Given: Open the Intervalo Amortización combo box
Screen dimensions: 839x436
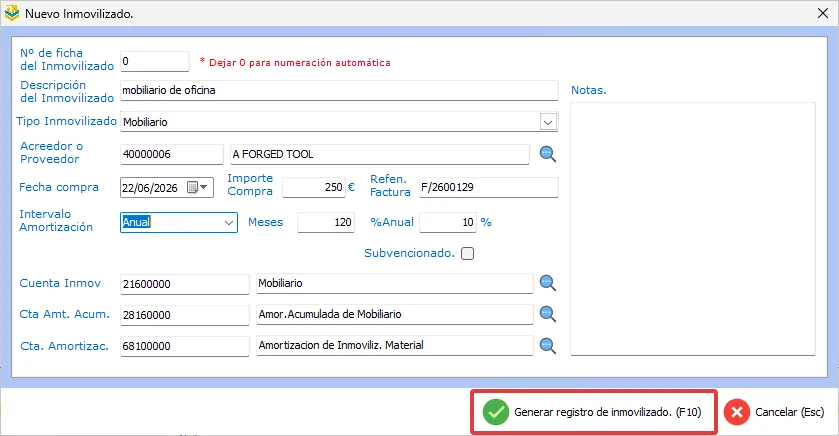Looking at the screenshot, I should (x=179, y=223).
